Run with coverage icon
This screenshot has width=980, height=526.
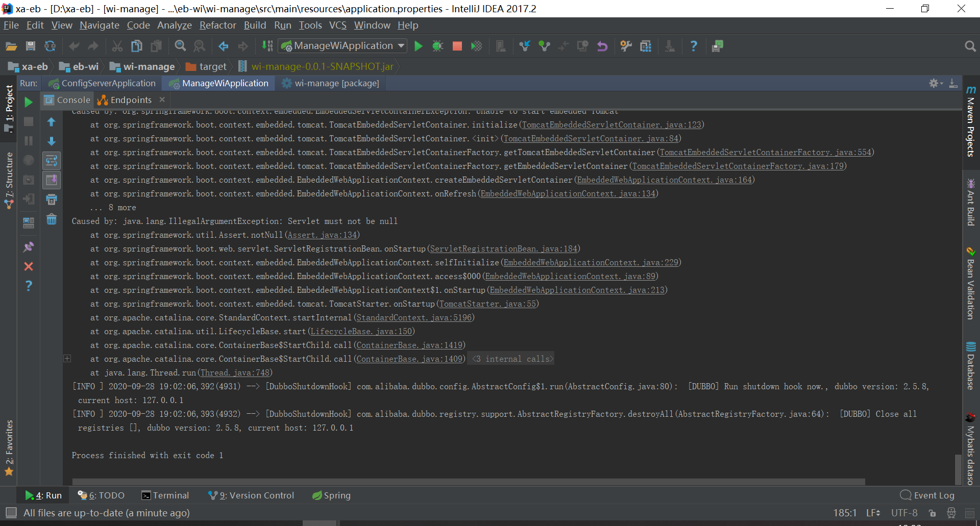click(x=476, y=46)
